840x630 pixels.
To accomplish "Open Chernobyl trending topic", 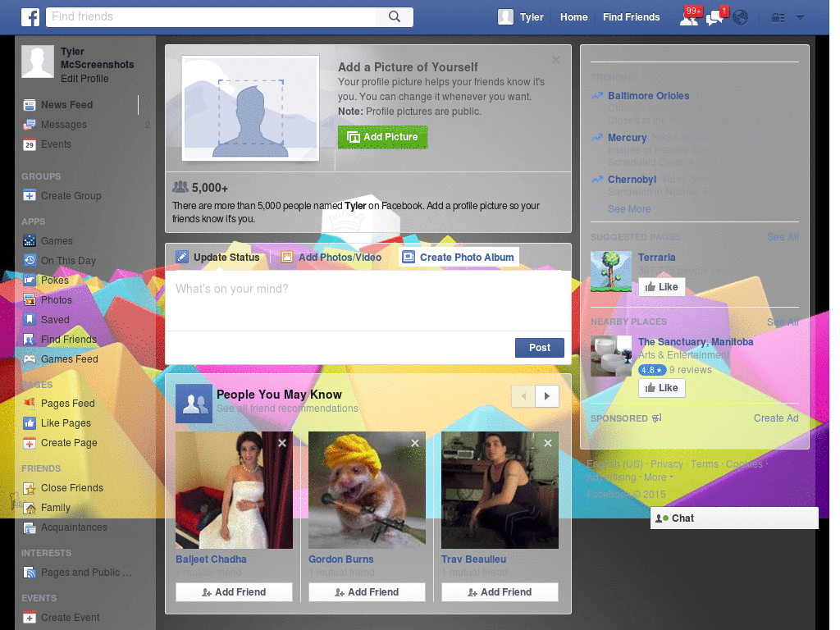I will click(632, 180).
